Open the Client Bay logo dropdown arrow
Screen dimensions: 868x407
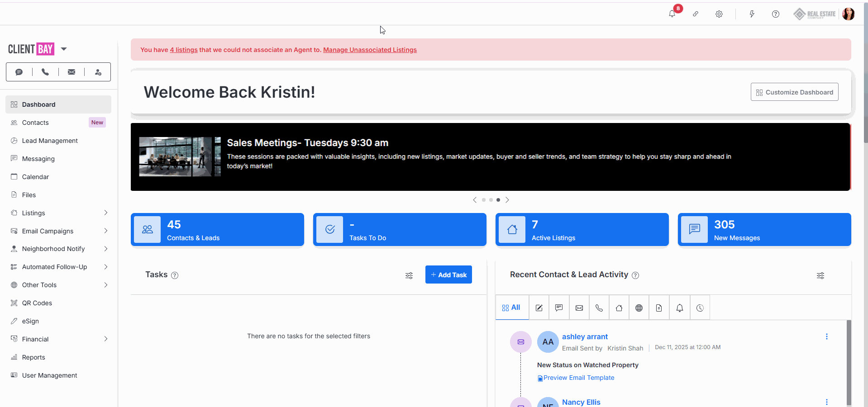(x=64, y=49)
